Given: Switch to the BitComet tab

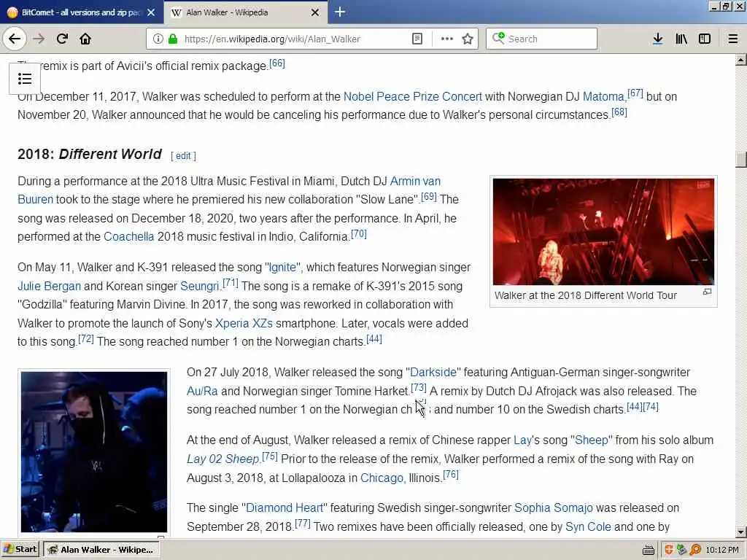Looking at the screenshot, I should (x=81, y=12).
